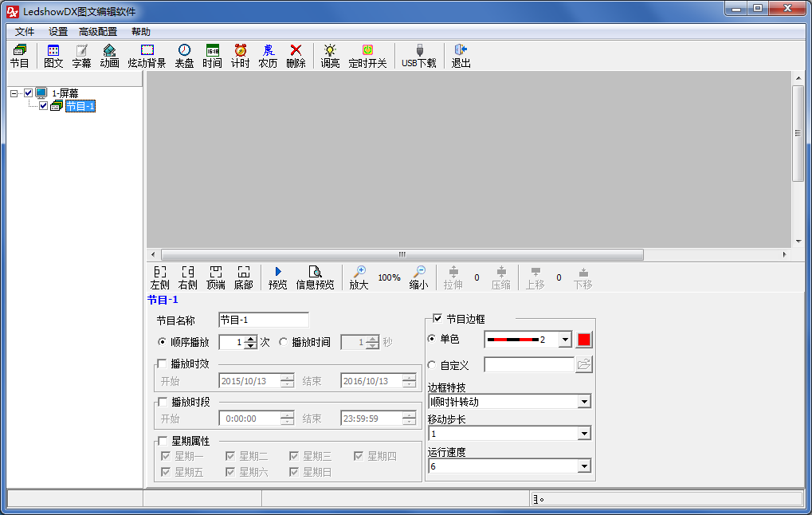Click the 农历 lunar calendar icon
This screenshot has width=812, height=515.
pyautogui.click(x=268, y=56)
